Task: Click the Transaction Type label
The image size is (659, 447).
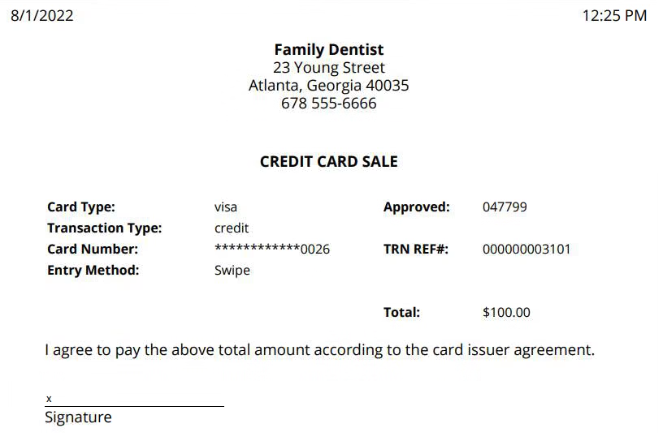Action: point(105,228)
